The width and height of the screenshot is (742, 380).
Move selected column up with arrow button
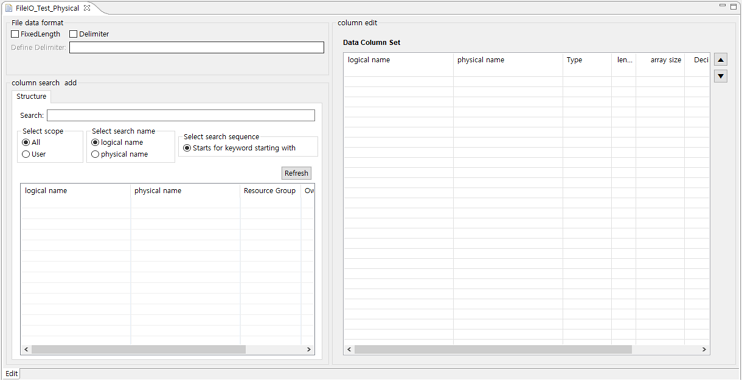coord(720,60)
